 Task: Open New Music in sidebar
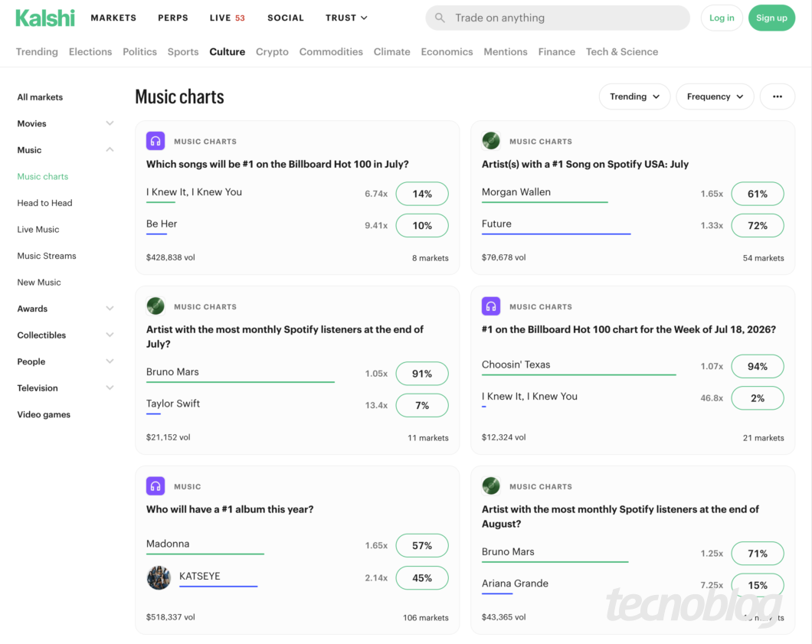coord(39,282)
